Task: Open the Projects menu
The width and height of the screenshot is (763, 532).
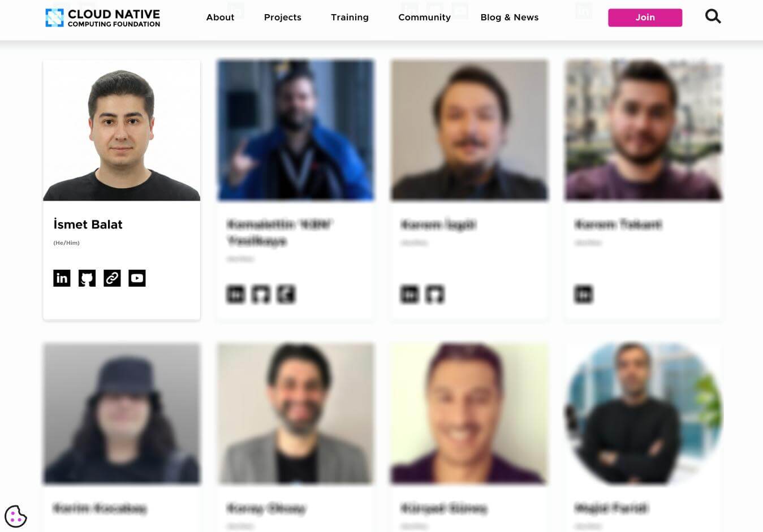Action: (283, 18)
